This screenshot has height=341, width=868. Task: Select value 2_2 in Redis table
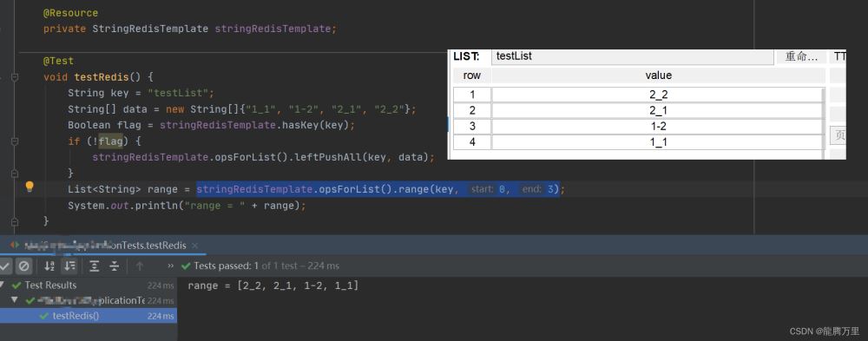658,95
